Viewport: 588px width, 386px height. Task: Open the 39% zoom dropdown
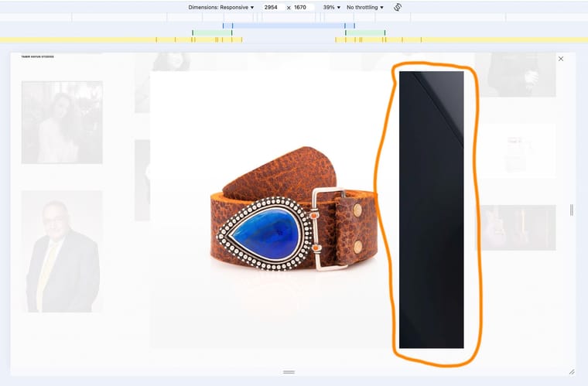point(332,7)
